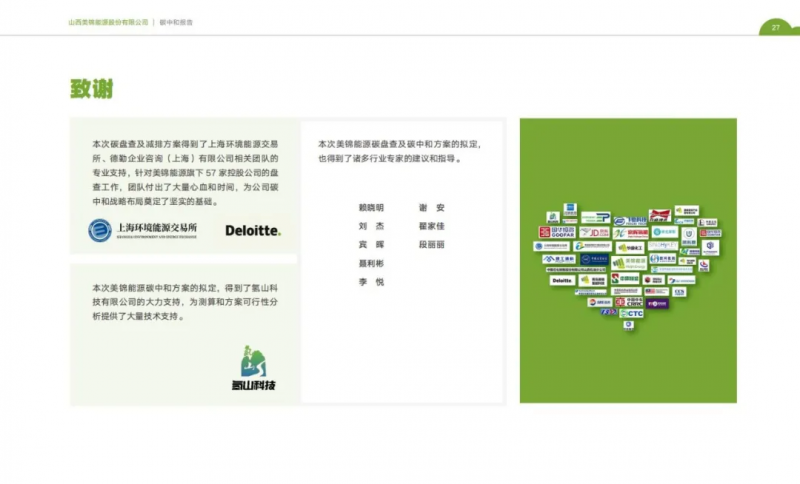
Task: Click the JD logo in the heart collage
Action: click(594, 233)
